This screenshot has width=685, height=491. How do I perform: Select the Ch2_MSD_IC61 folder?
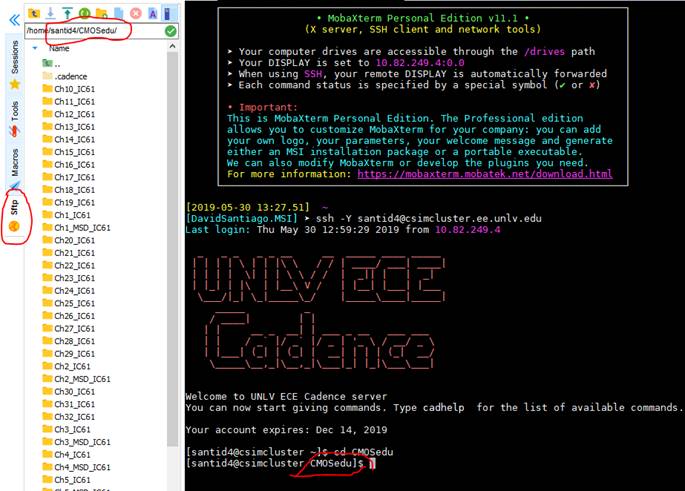(76, 379)
